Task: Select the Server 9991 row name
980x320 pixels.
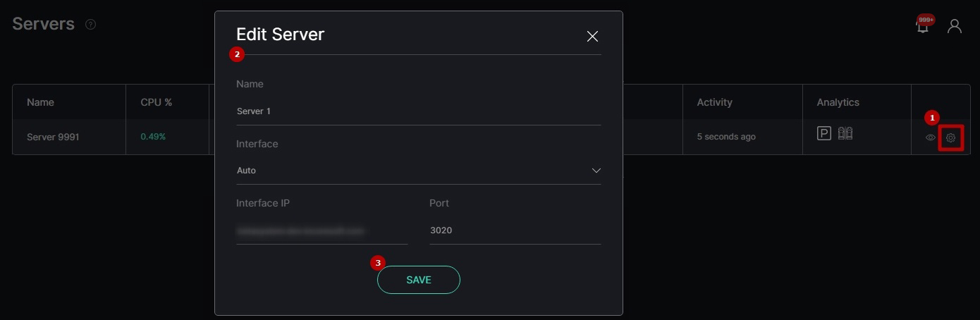Action: click(x=53, y=137)
